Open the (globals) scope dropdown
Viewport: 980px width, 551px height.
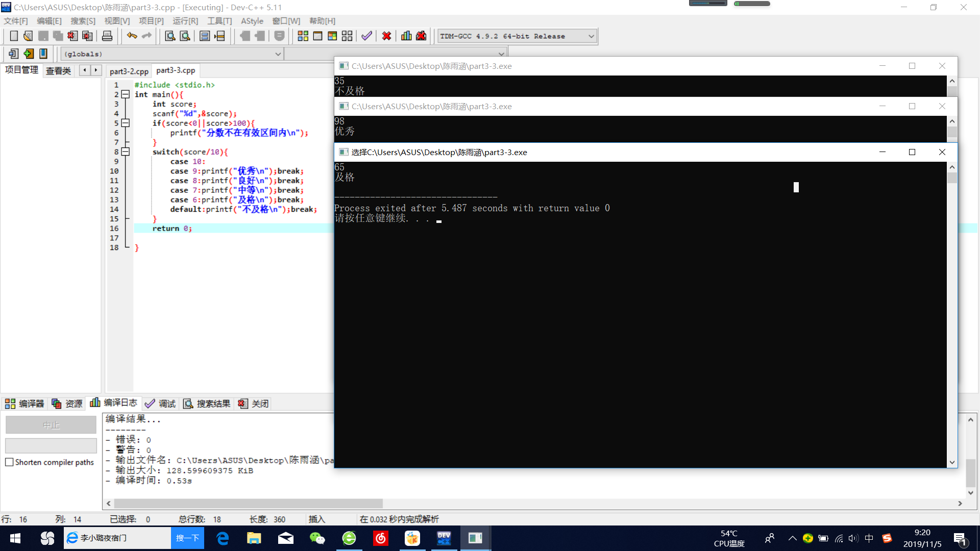click(278, 54)
